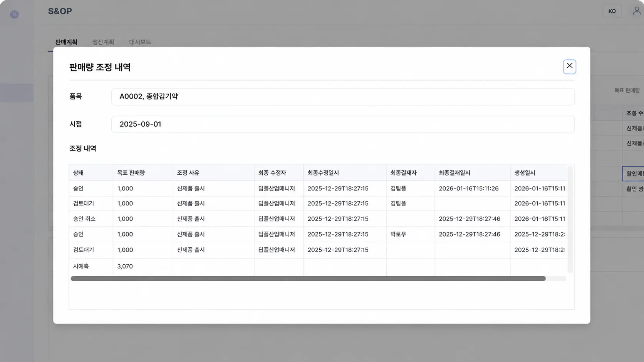Image resolution: width=644 pixels, height=362 pixels.
Task: Click the 최종수정일시 column header
Action: pyautogui.click(x=345, y=173)
